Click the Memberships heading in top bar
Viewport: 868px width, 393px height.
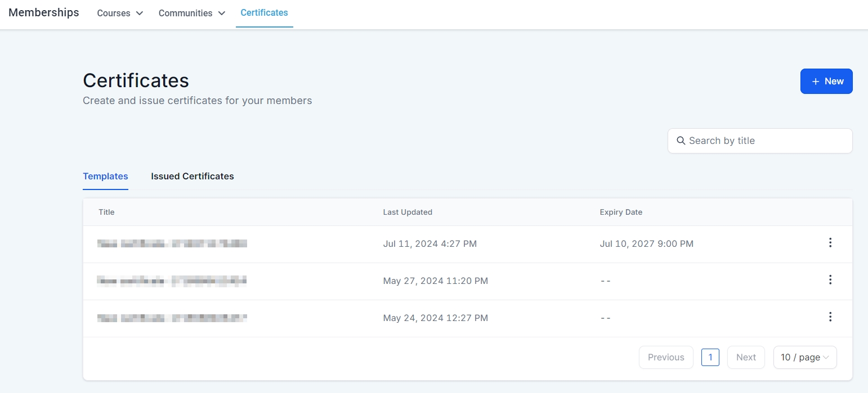click(44, 12)
